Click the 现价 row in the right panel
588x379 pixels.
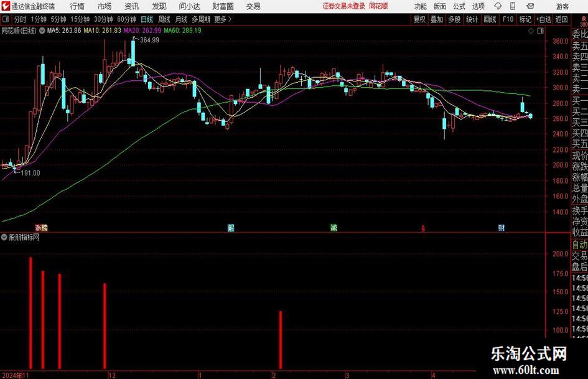(580, 156)
